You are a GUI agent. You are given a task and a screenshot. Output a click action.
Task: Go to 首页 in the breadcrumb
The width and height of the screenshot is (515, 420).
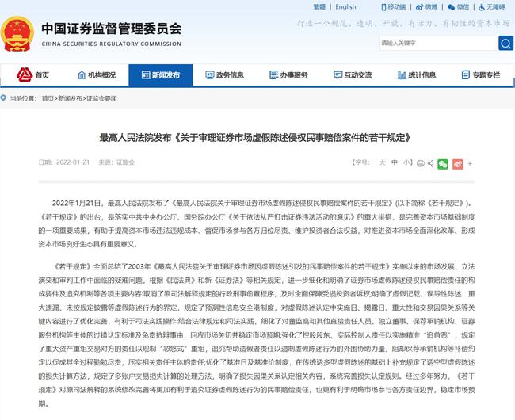pos(48,98)
